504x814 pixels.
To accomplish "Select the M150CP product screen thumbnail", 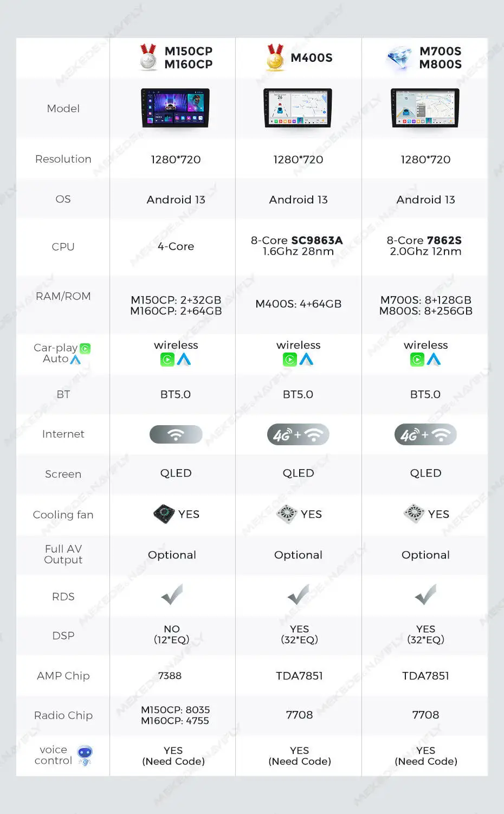I will [x=175, y=108].
